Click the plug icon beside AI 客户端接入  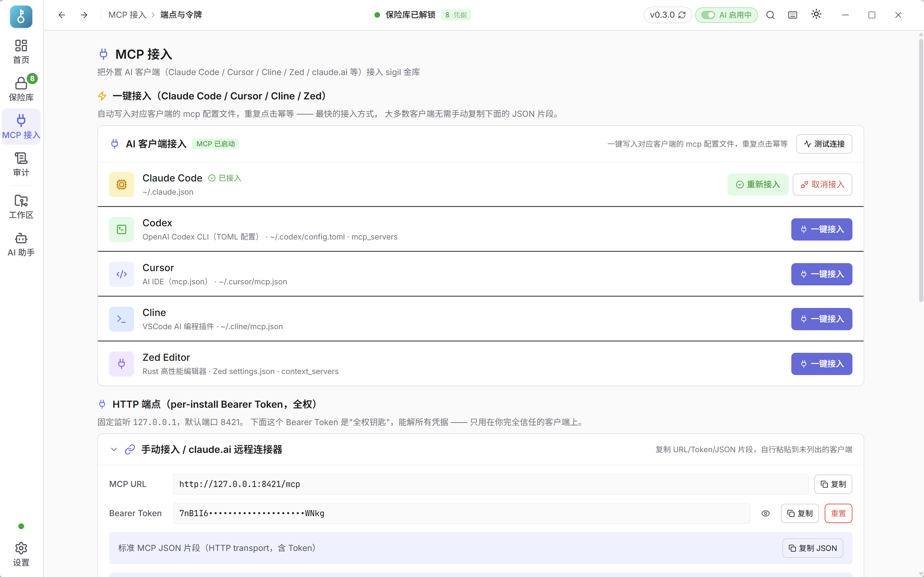(x=114, y=144)
